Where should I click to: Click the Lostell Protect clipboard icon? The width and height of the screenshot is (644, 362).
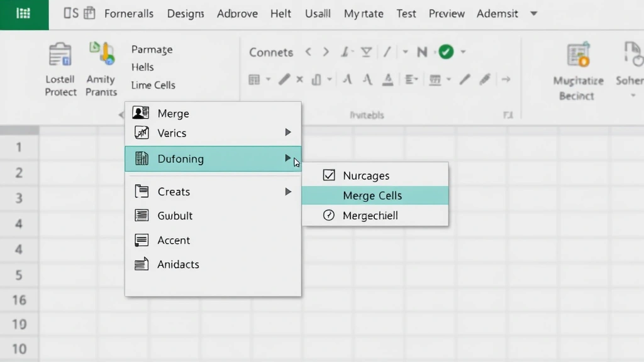pos(60,55)
